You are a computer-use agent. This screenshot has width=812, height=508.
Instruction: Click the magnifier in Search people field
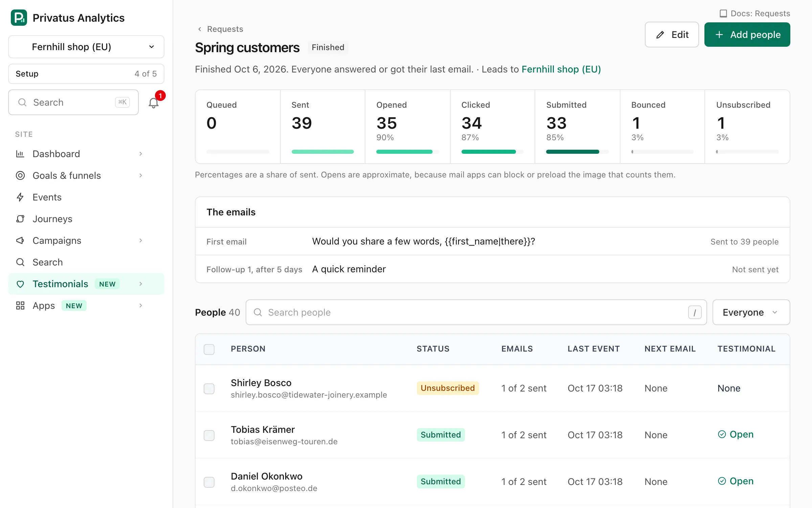click(x=258, y=312)
